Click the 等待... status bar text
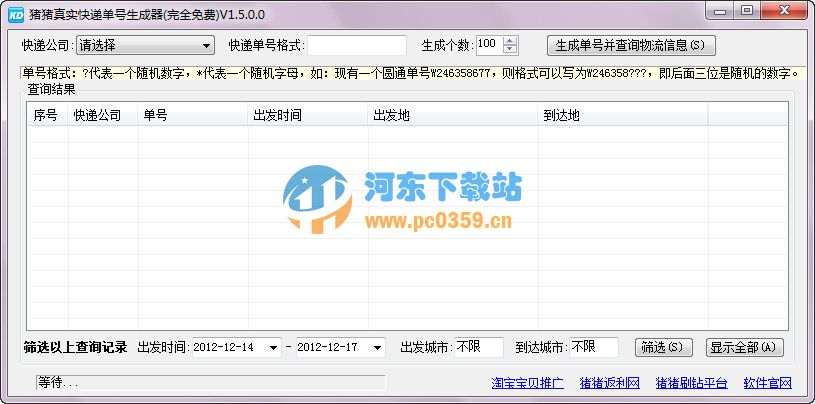This screenshot has width=815, height=404. [58, 383]
